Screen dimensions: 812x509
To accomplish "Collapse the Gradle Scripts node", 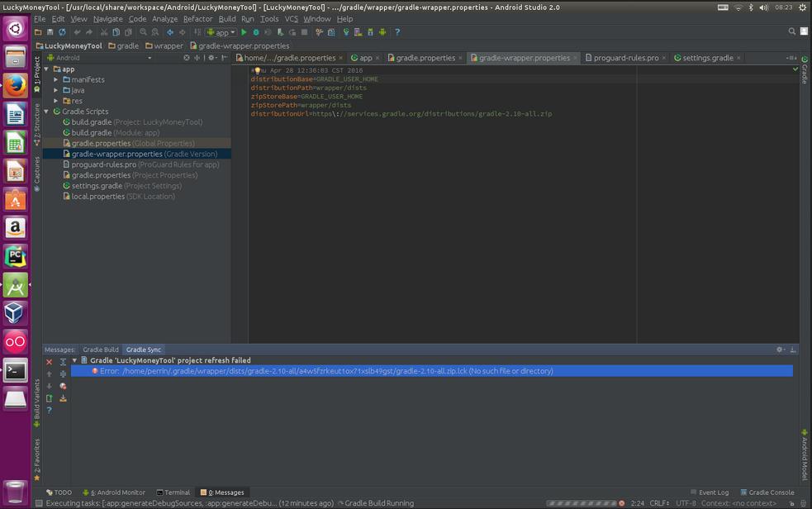I will [46, 112].
